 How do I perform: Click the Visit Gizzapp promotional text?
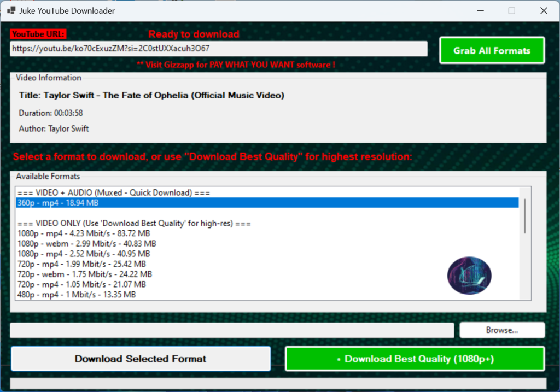(x=236, y=65)
